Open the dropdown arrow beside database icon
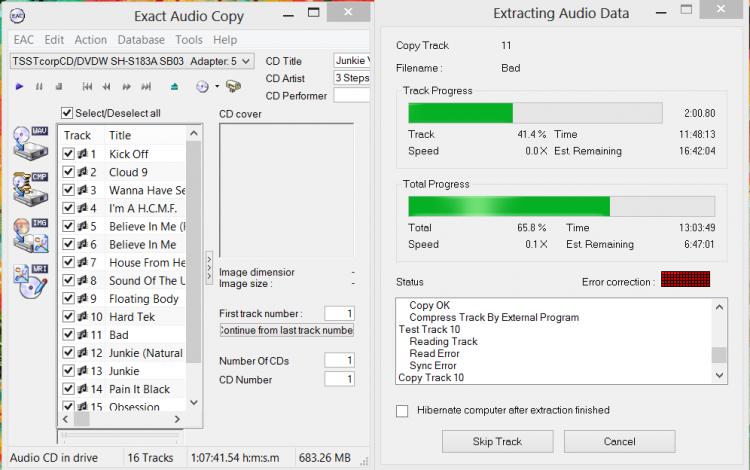The image size is (750, 470). click(x=217, y=87)
